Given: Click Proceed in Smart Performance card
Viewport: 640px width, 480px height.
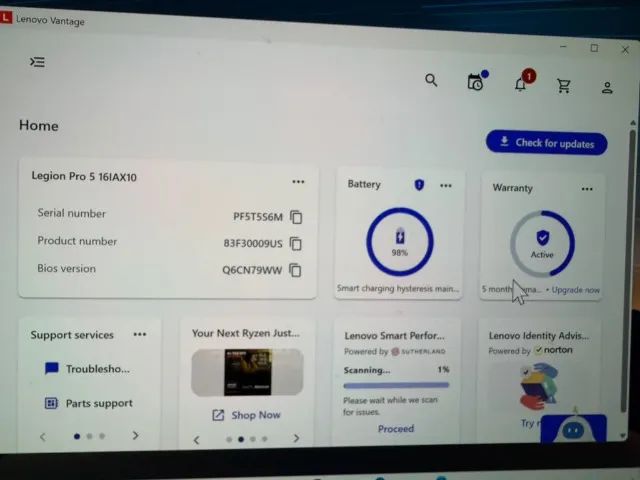Looking at the screenshot, I should tap(396, 429).
